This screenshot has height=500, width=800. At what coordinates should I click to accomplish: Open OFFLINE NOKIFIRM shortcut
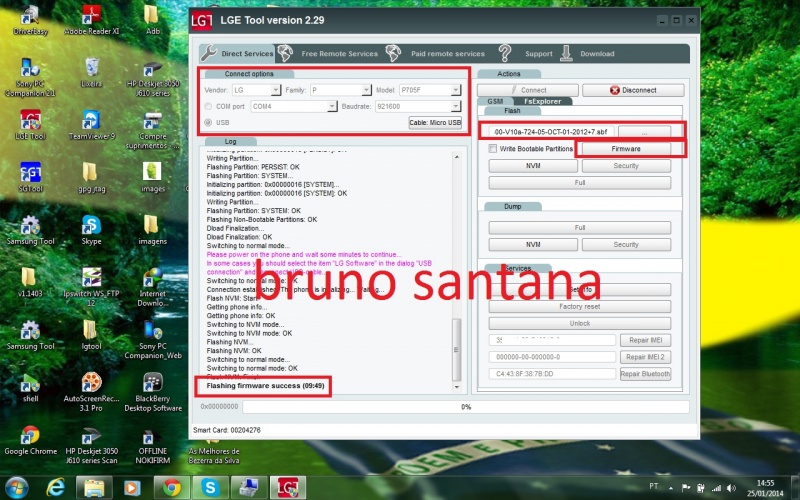click(153, 445)
